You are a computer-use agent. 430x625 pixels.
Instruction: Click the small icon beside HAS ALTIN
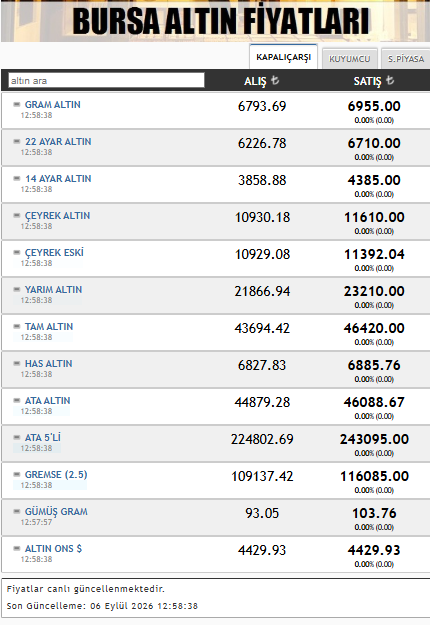16,364
